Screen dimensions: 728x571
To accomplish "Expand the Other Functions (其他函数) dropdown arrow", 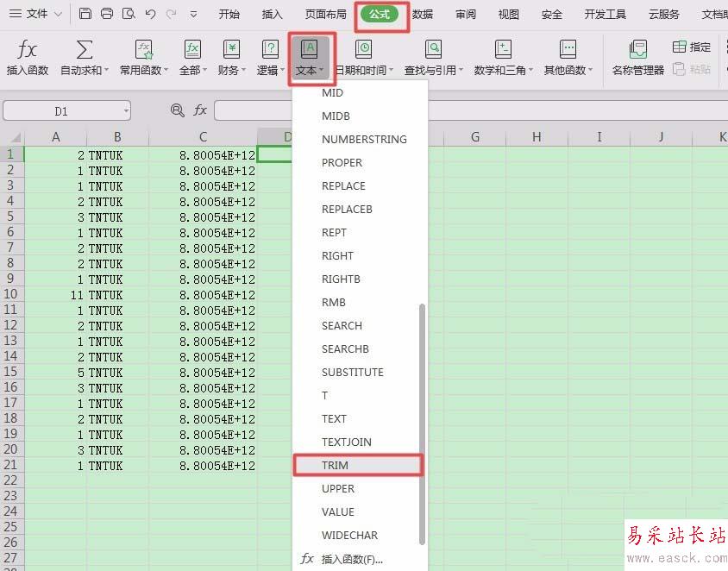I will tap(591, 71).
